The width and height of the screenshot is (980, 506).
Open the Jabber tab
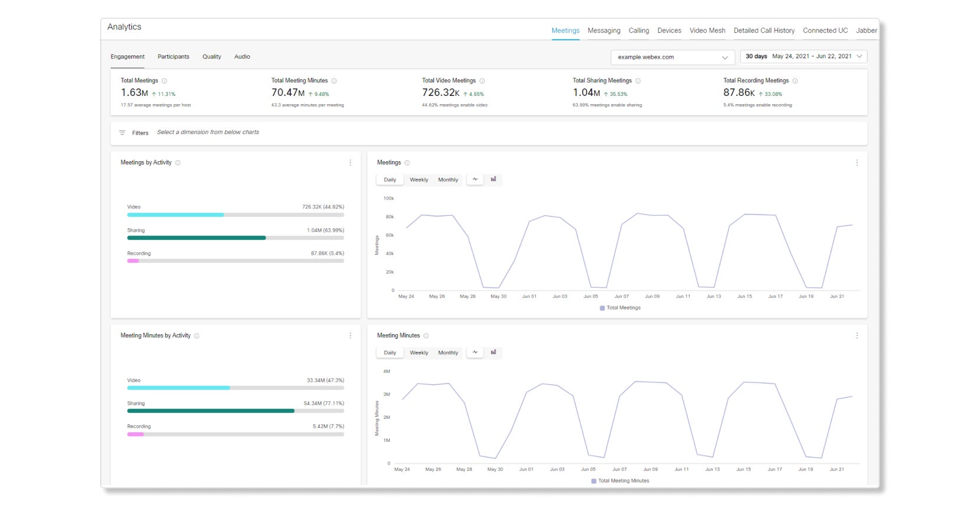click(866, 31)
